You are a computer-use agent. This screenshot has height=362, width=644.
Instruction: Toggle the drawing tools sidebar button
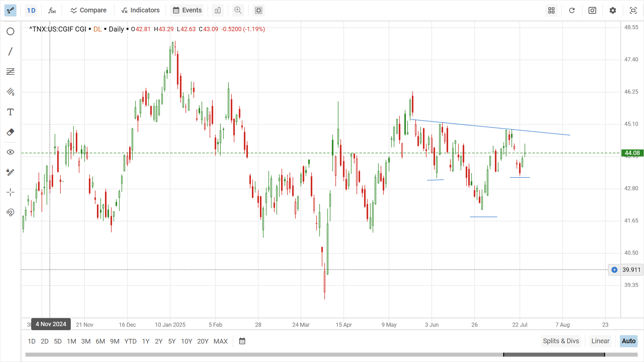tap(10, 10)
